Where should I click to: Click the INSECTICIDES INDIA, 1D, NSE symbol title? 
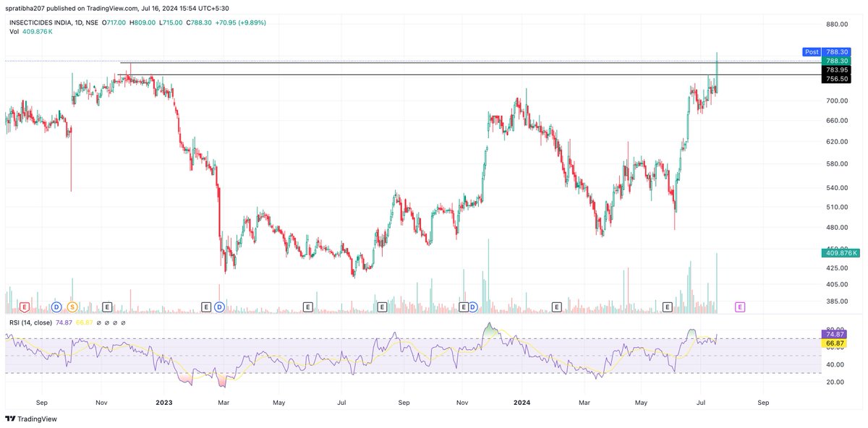[54, 22]
